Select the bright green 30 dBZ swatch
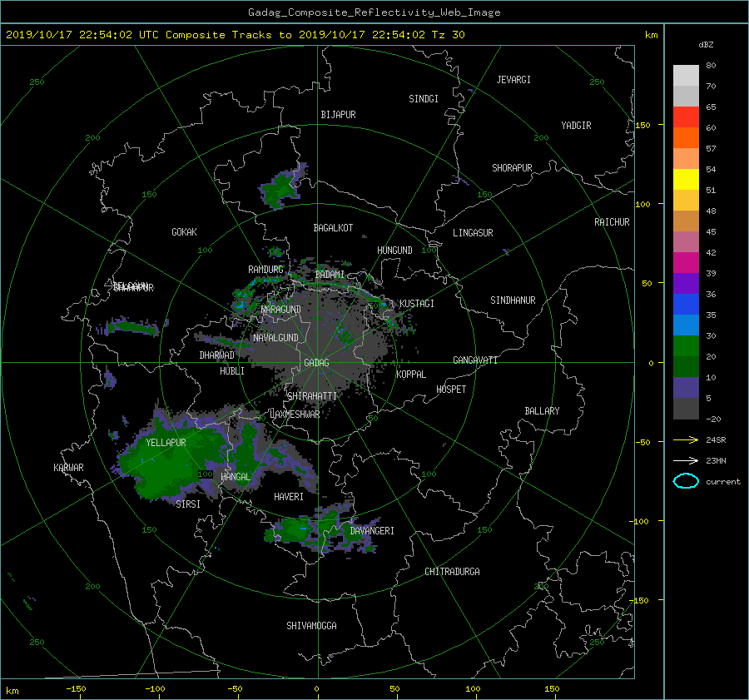 pyautogui.click(x=686, y=345)
